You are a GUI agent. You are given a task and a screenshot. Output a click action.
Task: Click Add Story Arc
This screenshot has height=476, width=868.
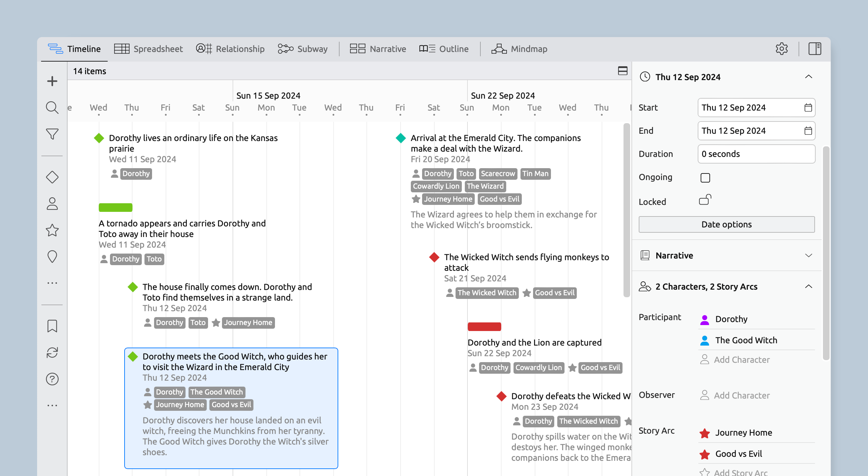(x=740, y=472)
